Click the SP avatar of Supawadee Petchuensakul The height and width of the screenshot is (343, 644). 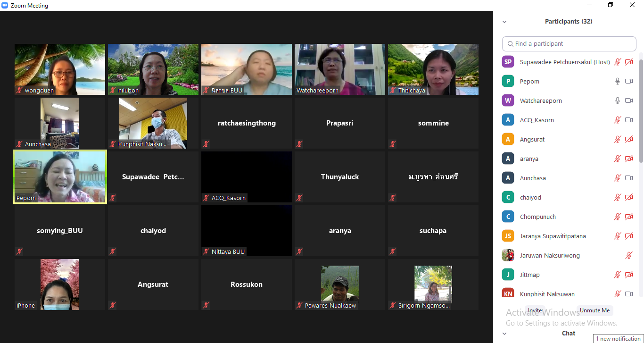508,62
